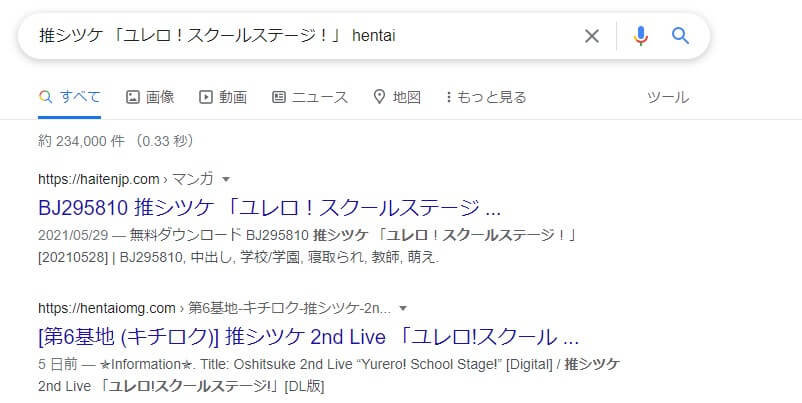Switch to the 画像 tab

pyautogui.click(x=150, y=97)
